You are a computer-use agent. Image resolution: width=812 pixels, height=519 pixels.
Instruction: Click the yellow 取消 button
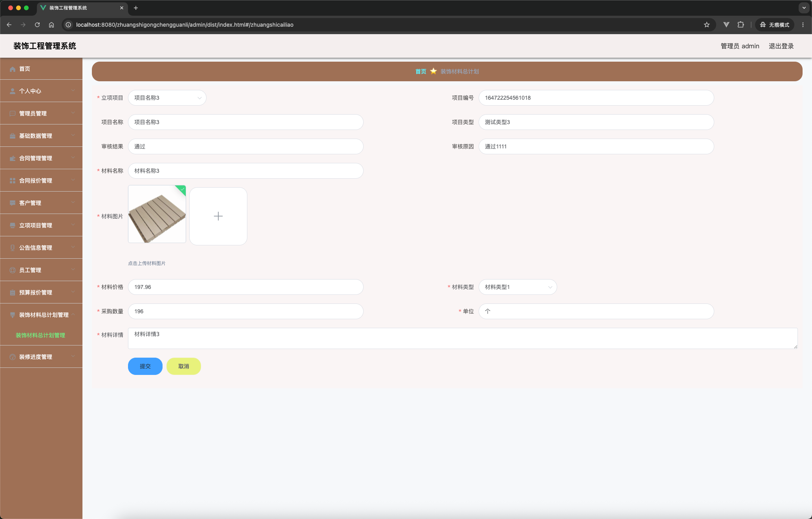tap(184, 366)
